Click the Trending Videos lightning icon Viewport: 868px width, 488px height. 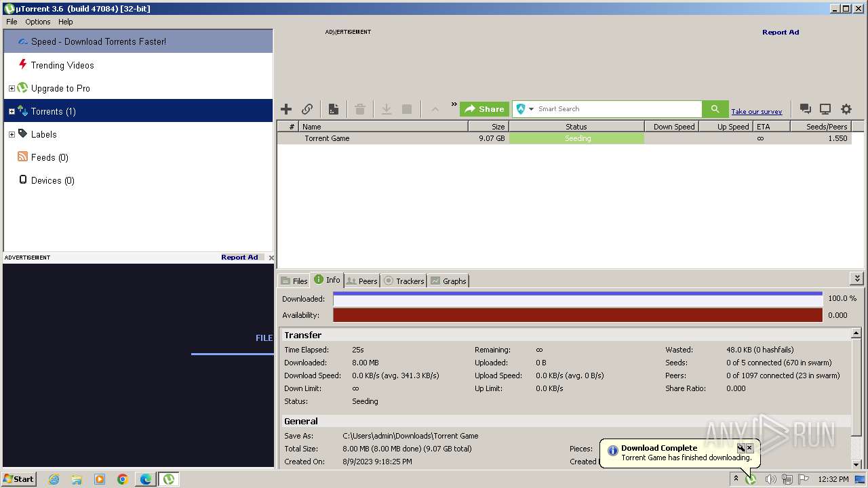pyautogui.click(x=22, y=64)
